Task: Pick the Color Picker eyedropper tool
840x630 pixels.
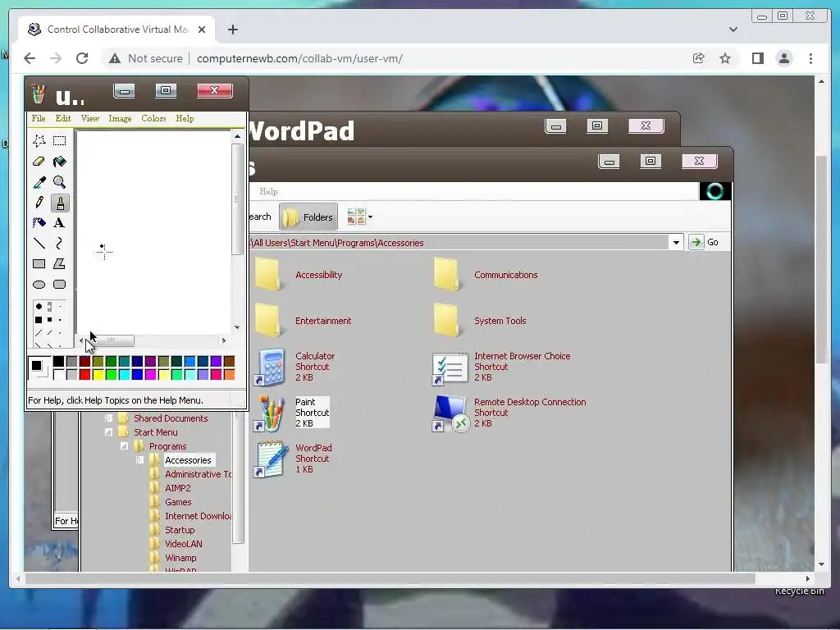Action: (x=39, y=182)
